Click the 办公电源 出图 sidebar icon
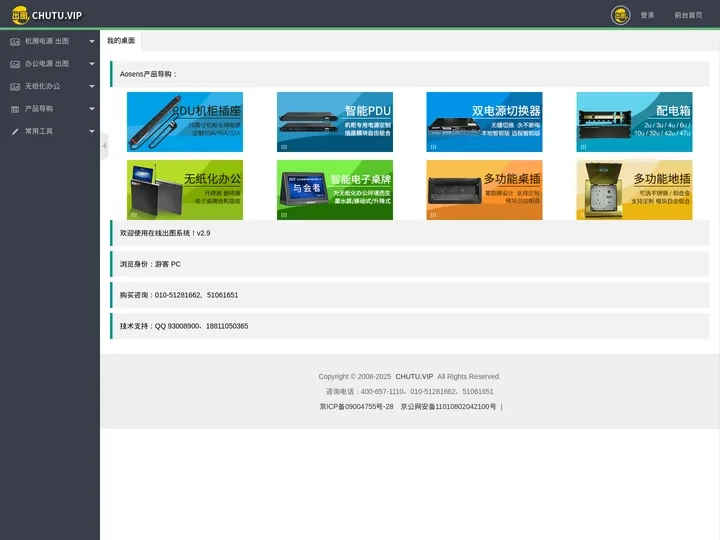 tap(15, 64)
